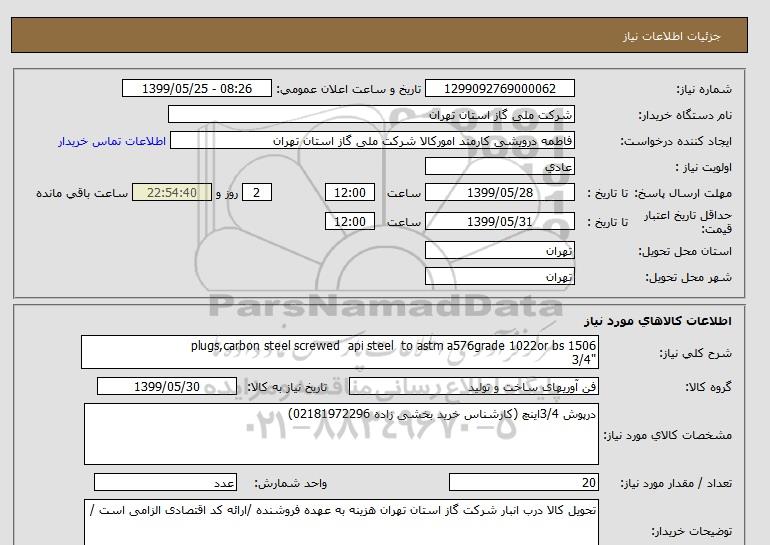770x545 pixels.
Task: Open the buyer contact info link اطلاعات تماس خریدار
Action: [x=112, y=141]
